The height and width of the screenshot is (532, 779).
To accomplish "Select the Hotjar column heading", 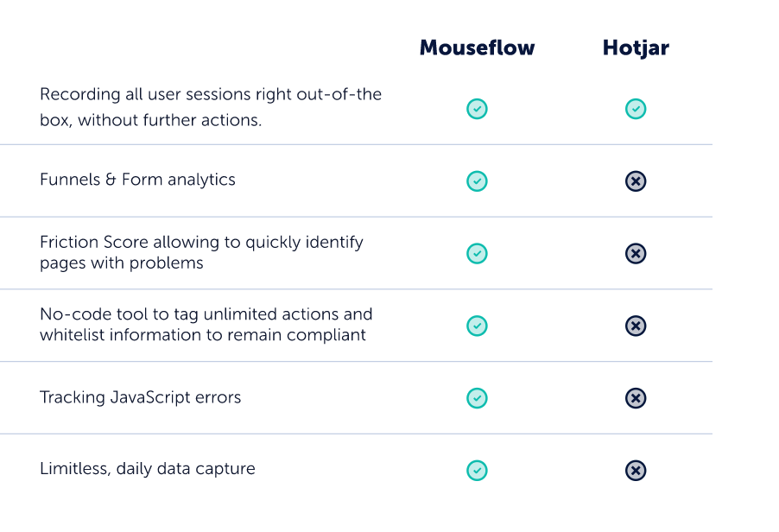I will click(x=636, y=48).
